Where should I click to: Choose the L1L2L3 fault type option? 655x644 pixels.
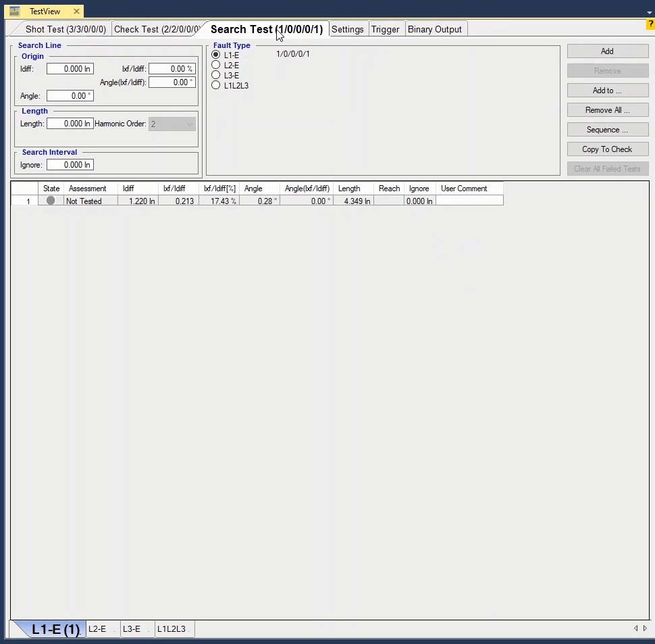(x=216, y=85)
